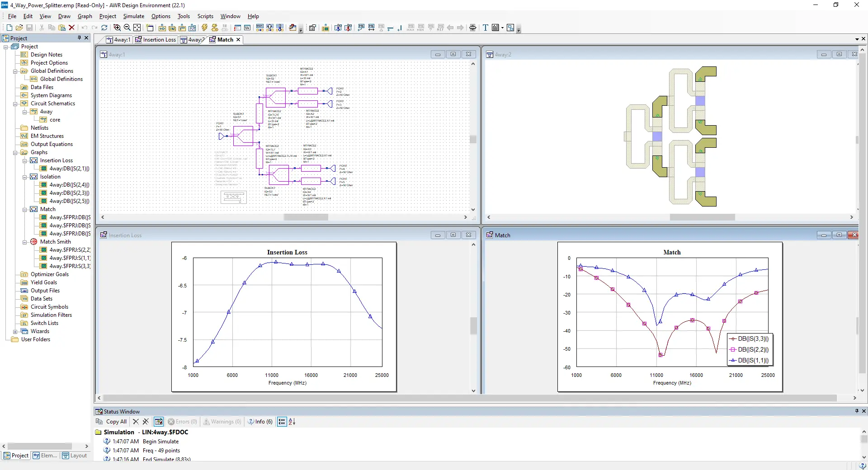
Task: Click the sort A-Z icon in Status Window
Action: 292,422
